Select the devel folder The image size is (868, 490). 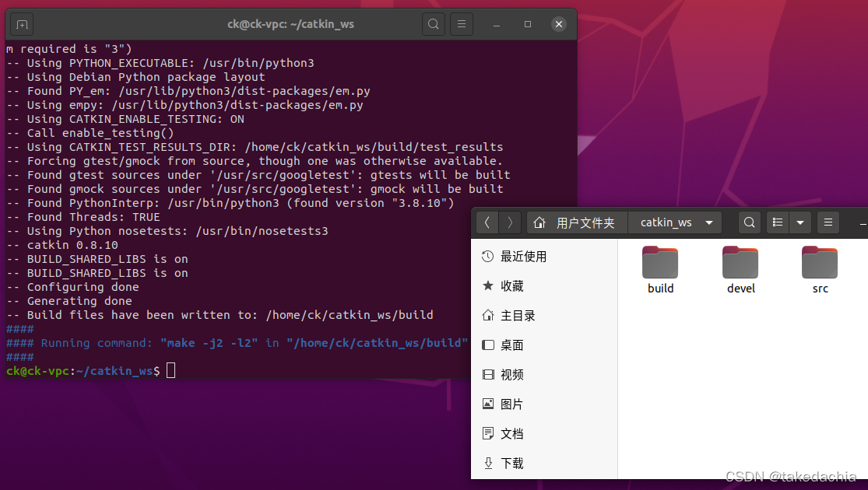click(740, 269)
